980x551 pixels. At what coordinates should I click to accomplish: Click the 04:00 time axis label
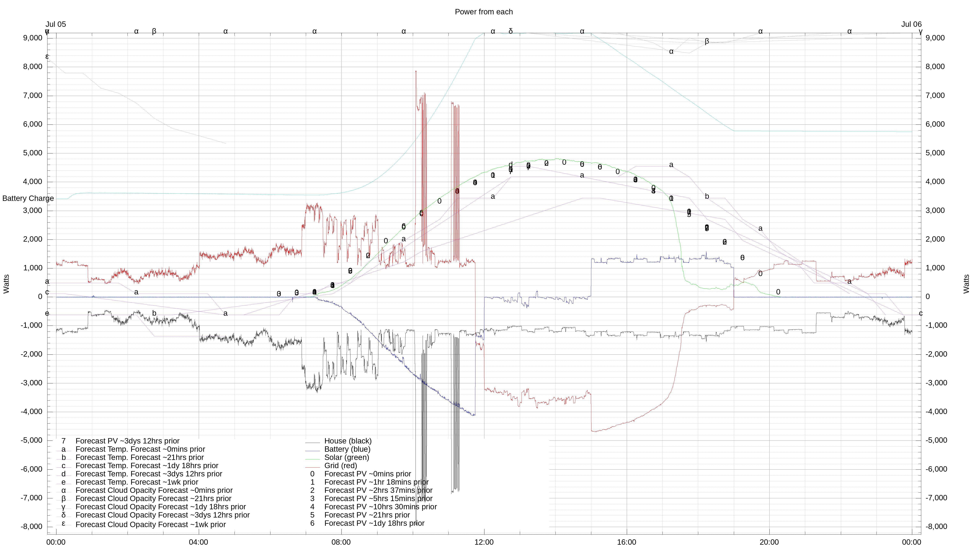(x=199, y=542)
